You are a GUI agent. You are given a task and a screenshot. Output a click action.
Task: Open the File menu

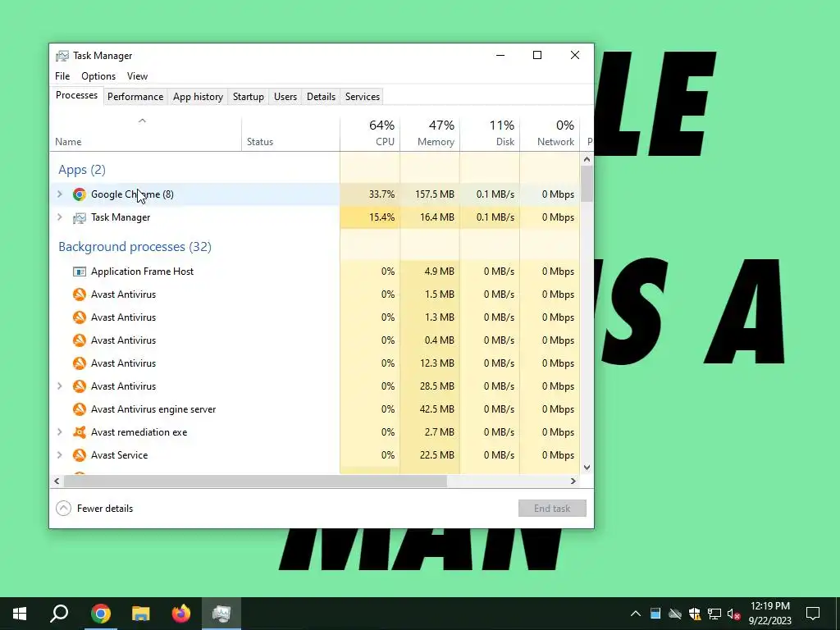pos(62,76)
